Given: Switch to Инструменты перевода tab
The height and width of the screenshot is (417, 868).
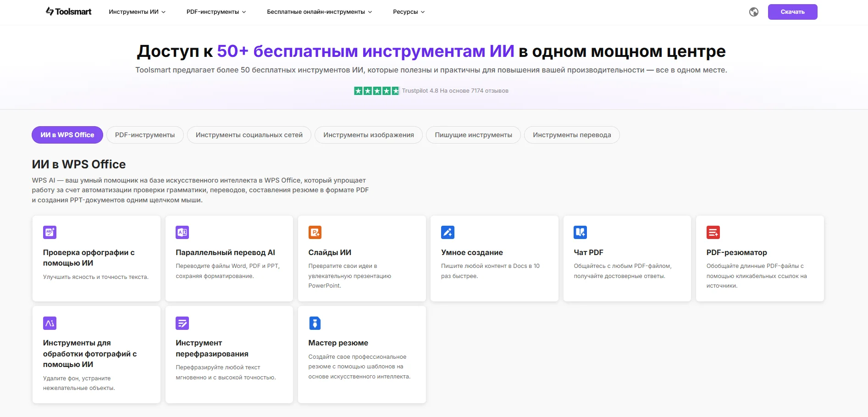Looking at the screenshot, I should point(572,135).
